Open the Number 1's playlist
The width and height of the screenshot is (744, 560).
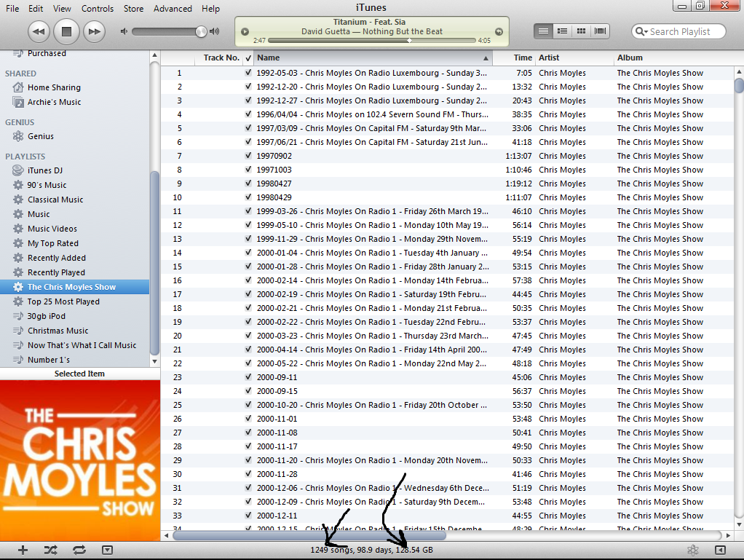(49, 360)
